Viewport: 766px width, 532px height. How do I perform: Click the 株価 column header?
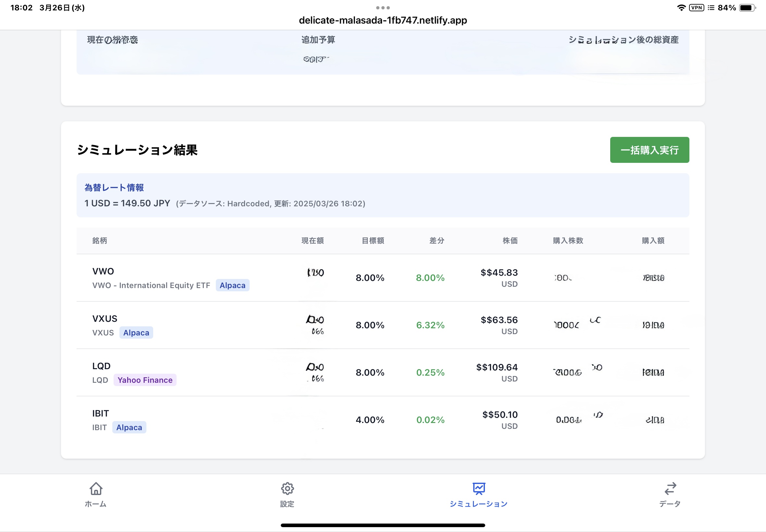click(510, 241)
